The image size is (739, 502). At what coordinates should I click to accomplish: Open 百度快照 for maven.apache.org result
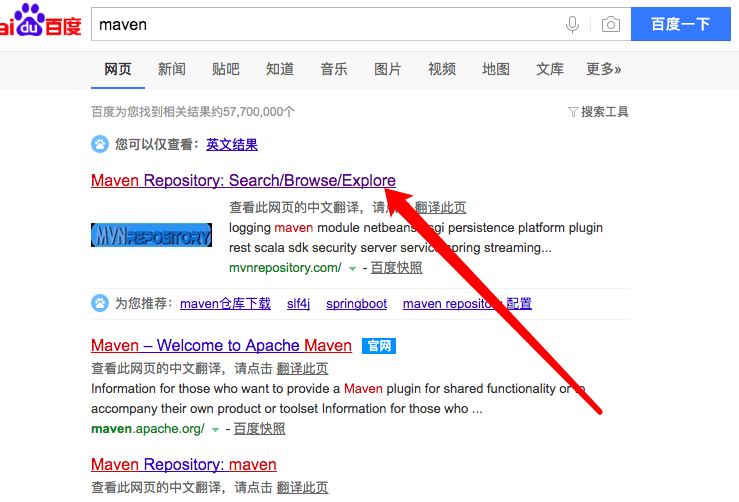pyautogui.click(x=259, y=429)
